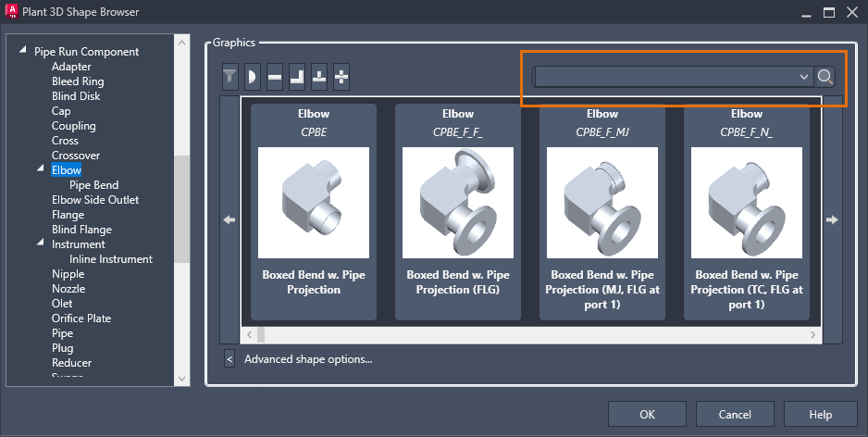Select Reducer in the component tree
The image size is (868, 437).
coord(71,363)
